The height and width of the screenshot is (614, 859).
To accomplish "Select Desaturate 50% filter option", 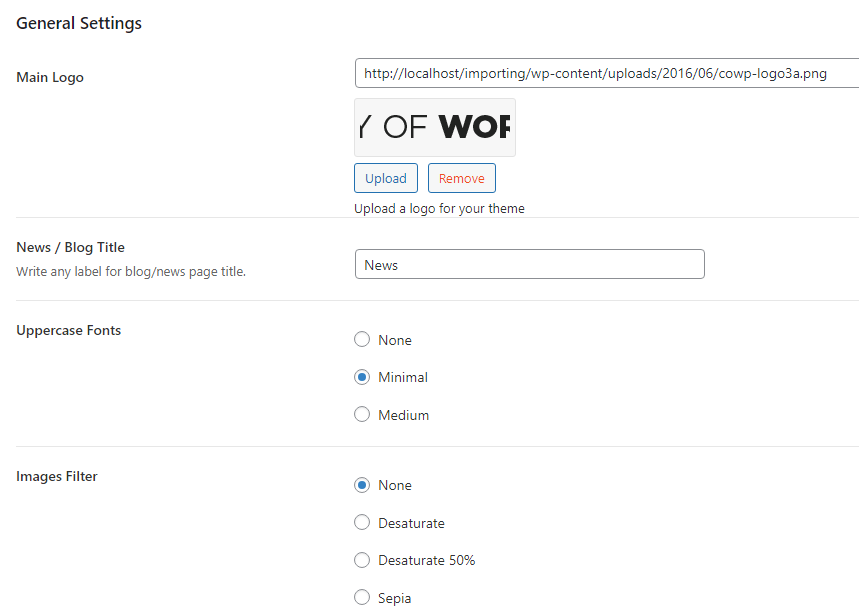I will click(362, 560).
